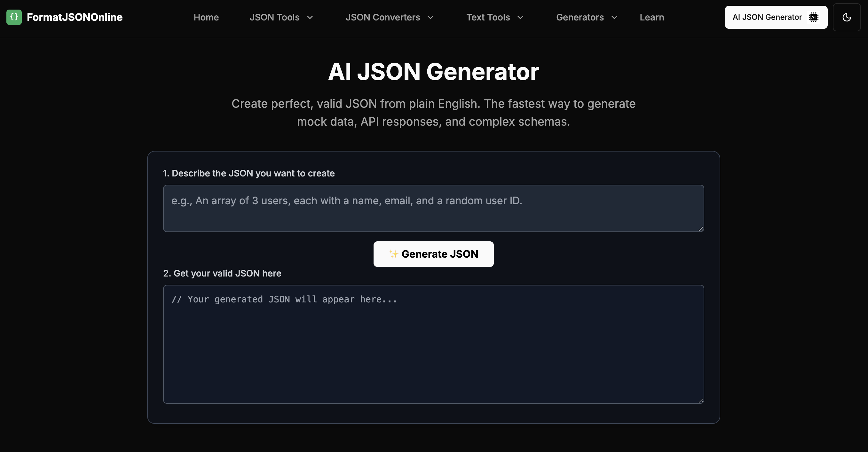Click the 'Create perfect, valid JSON' subtitle text
Image resolution: width=868 pixels, height=452 pixels.
click(x=434, y=113)
